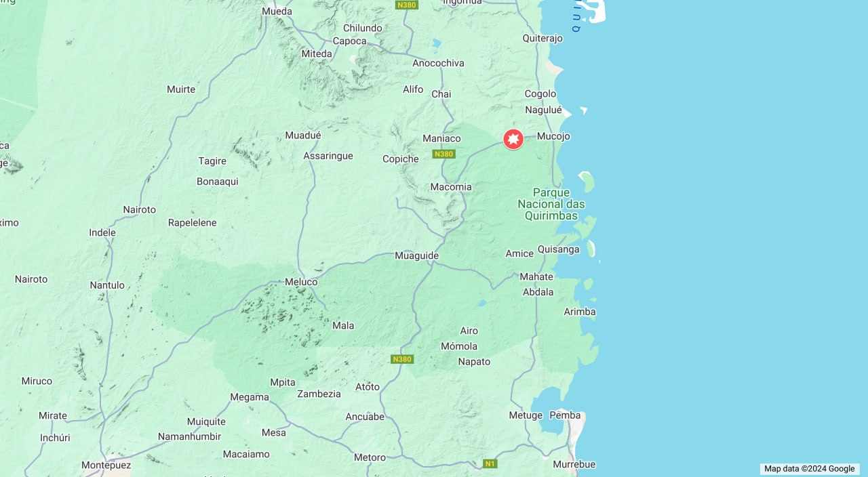Select the Arimba coastal label
The width and height of the screenshot is (868, 477).
click(580, 312)
